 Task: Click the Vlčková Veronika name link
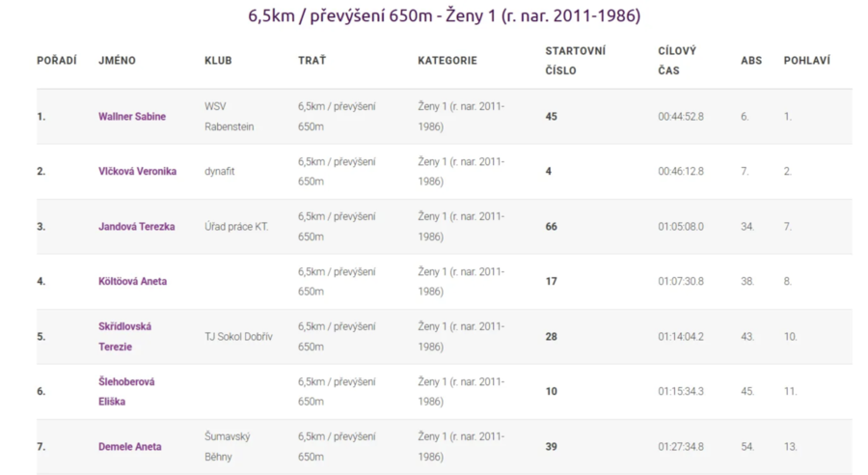137,172
